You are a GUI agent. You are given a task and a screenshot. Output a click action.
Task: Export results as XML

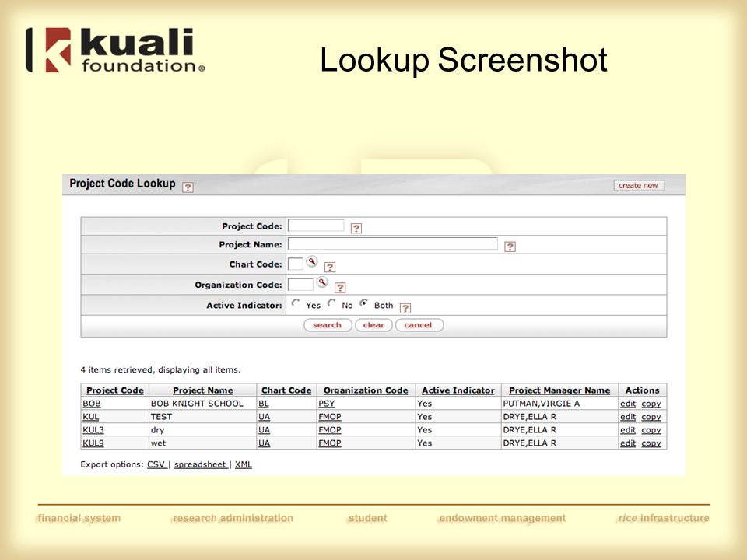(x=244, y=464)
